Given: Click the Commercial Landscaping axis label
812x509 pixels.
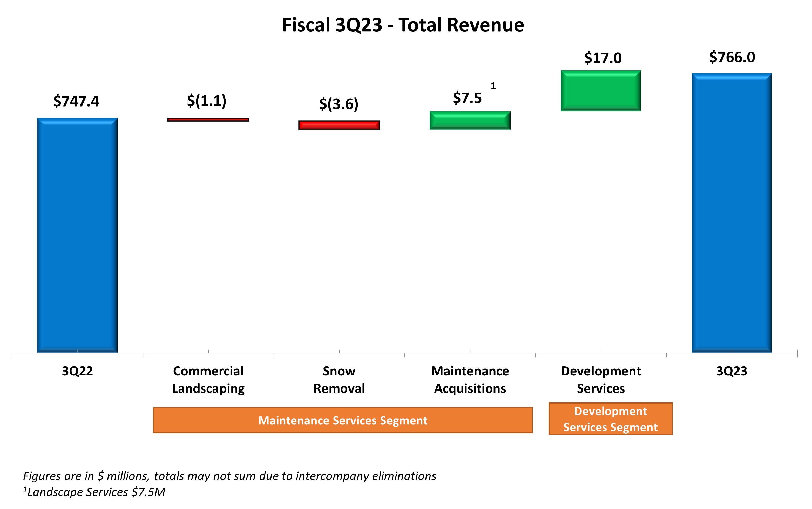Looking at the screenshot, I should click(208, 380).
